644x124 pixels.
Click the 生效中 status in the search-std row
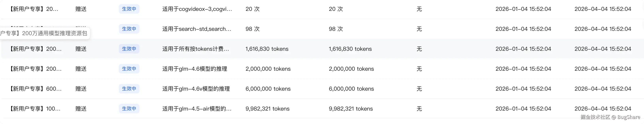coord(129,29)
